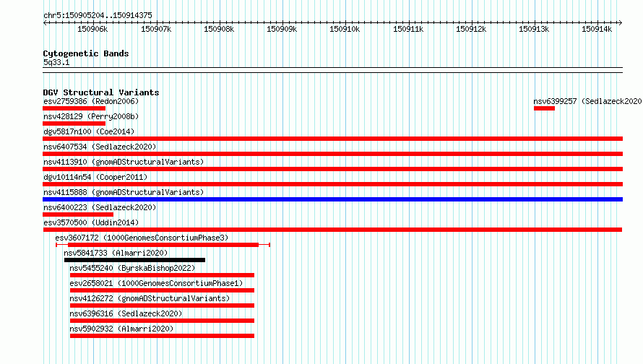
Task: Click the chr5:150905204..150914375 coordinates label
Action: point(98,16)
